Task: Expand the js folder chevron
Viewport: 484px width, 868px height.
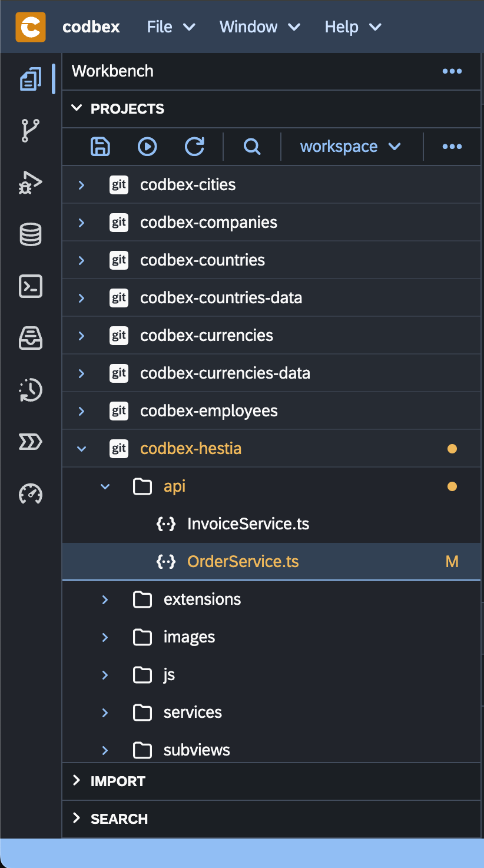Action: (x=105, y=675)
